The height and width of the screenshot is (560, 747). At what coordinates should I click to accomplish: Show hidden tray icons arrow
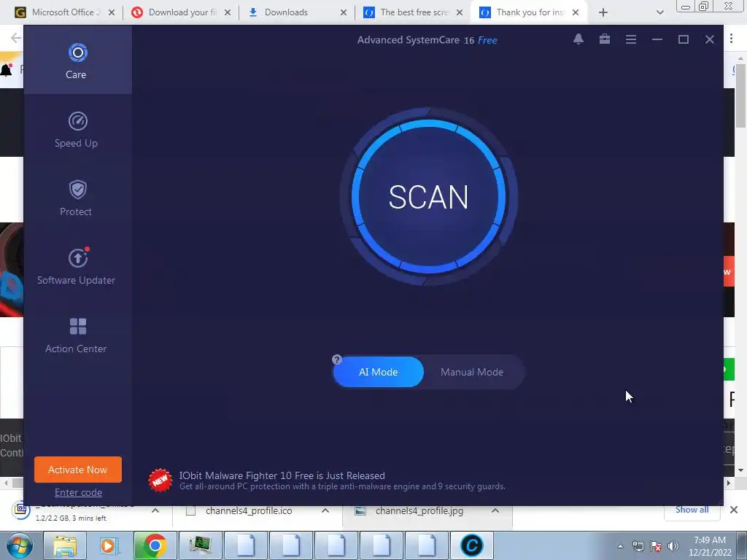point(620,546)
